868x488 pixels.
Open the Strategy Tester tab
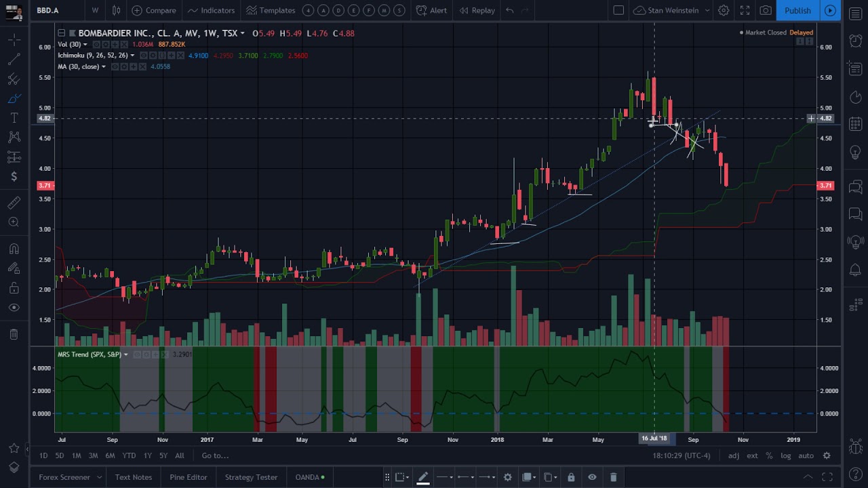[251, 477]
